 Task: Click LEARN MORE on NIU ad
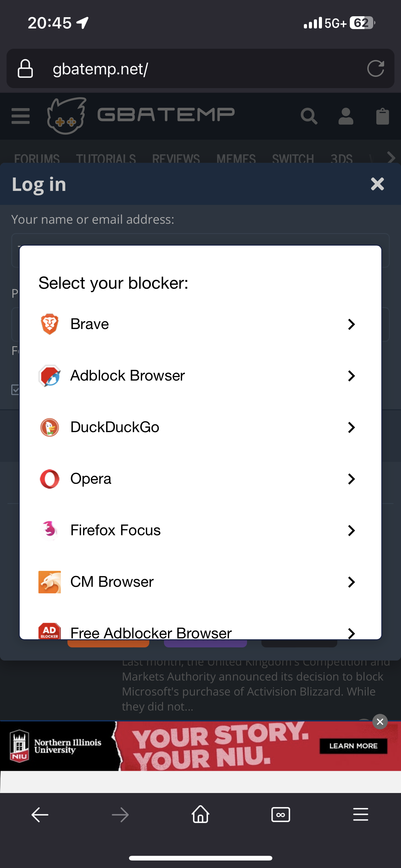353,746
